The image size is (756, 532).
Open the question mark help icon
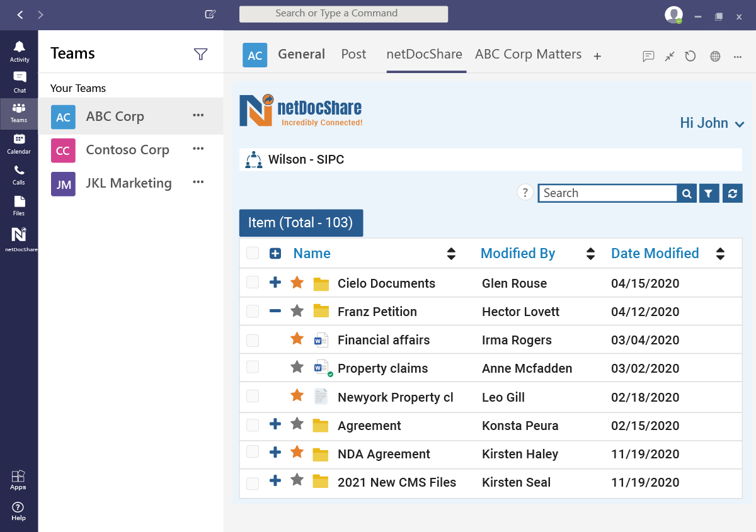pyautogui.click(x=525, y=193)
